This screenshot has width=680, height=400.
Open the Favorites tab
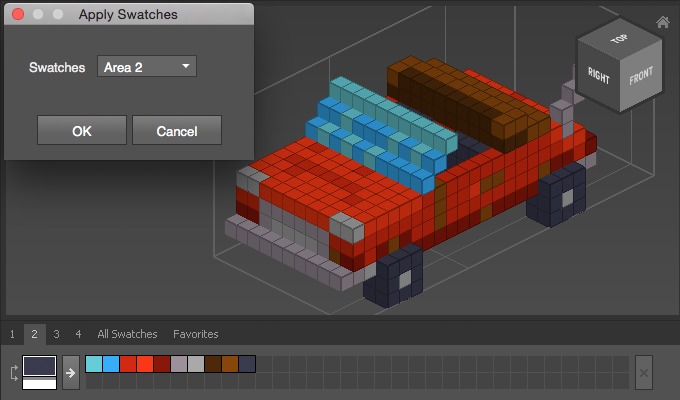(195, 334)
